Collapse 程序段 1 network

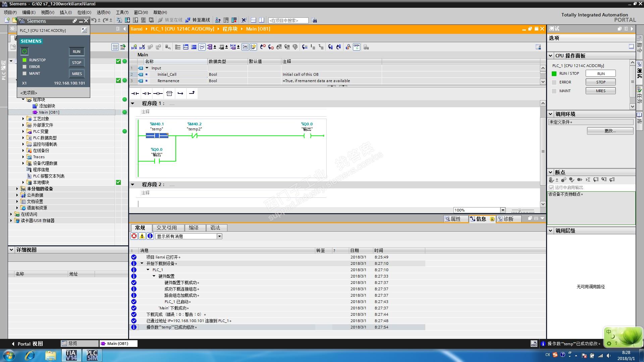point(132,104)
